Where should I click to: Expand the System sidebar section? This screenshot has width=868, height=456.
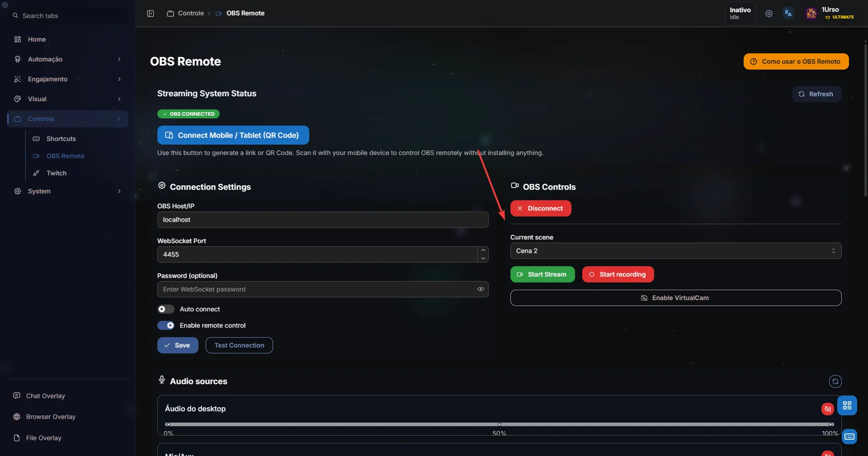[68, 191]
